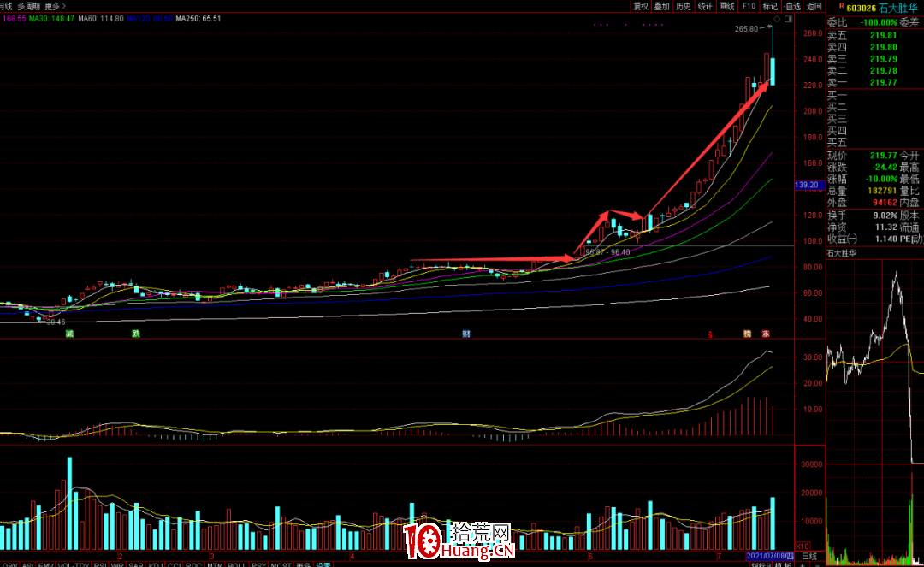
Task: Click the MA250: 65.51 legend text
Action: click(199, 18)
